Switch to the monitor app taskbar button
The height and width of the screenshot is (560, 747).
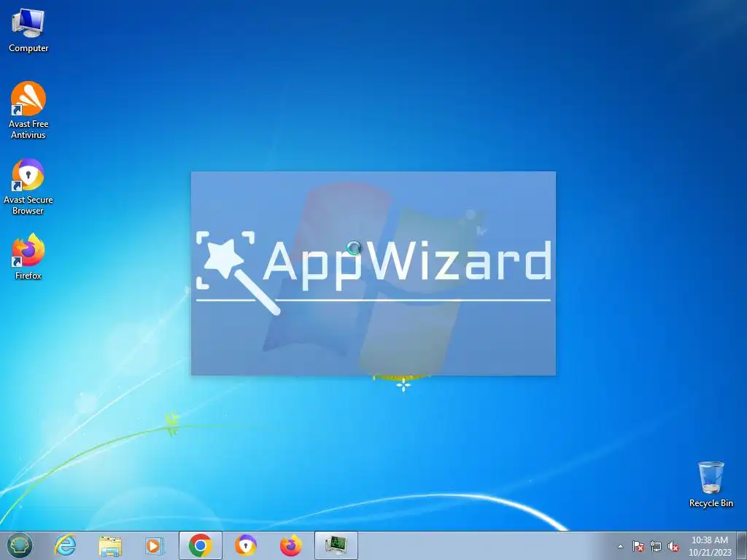pos(336,545)
